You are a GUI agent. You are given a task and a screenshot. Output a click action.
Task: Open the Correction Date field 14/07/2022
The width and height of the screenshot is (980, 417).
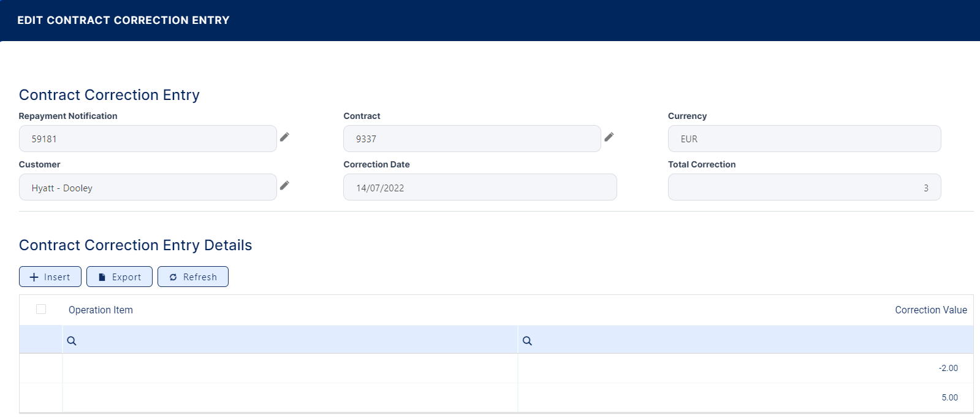tap(479, 188)
